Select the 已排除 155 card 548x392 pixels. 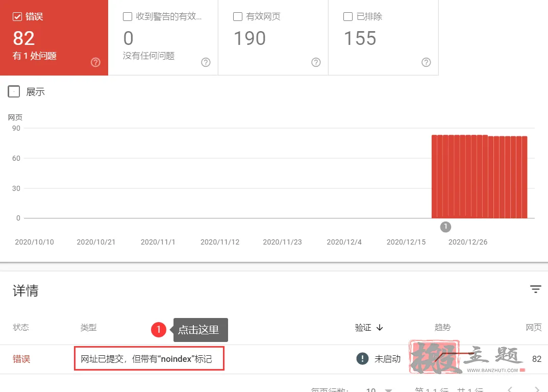pyautogui.click(x=383, y=37)
